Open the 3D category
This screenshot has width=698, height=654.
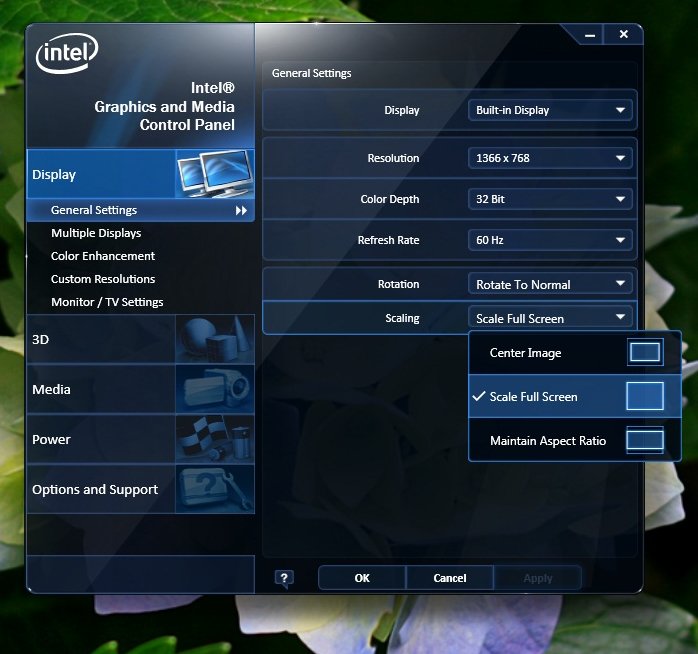(x=141, y=339)
